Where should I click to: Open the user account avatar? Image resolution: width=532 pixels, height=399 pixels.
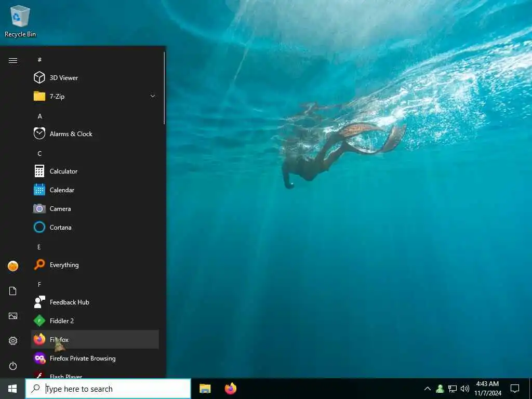click(x=13, y=266)
